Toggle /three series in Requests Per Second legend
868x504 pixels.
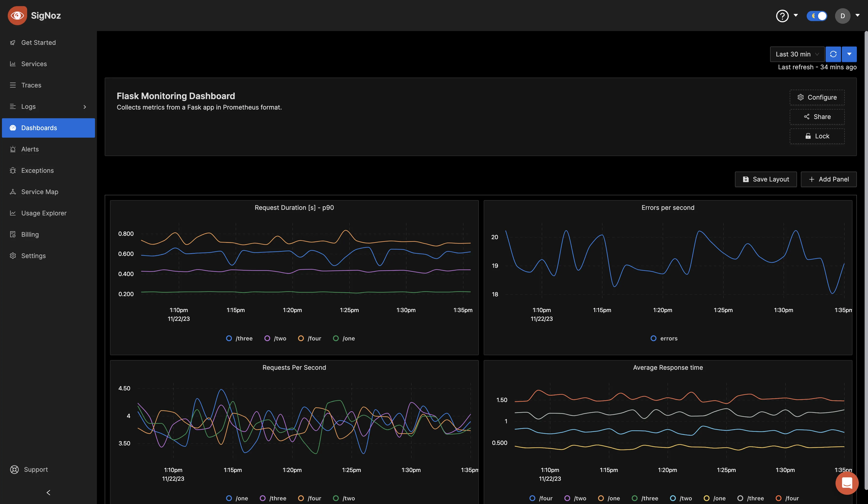(x=273, y=498)
